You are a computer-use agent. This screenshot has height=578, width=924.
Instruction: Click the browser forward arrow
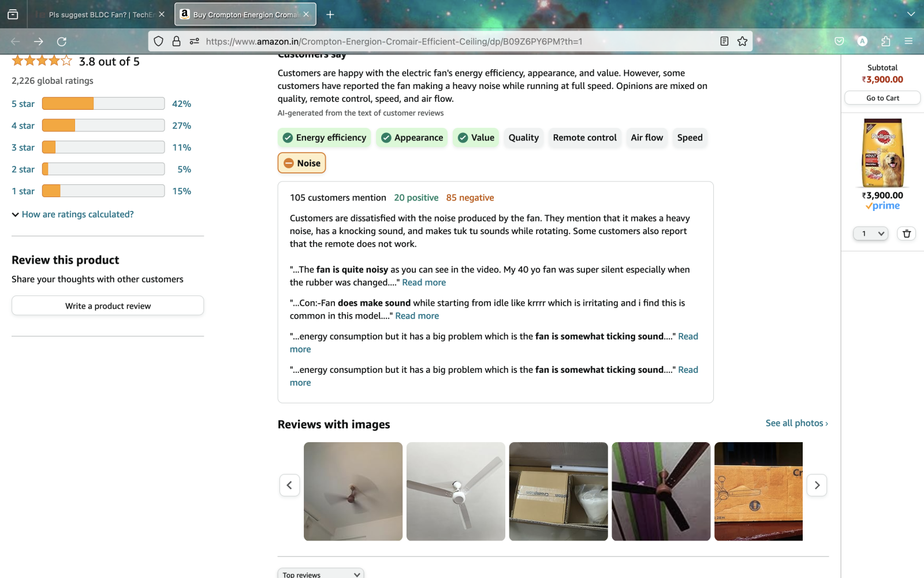(39, 42)
